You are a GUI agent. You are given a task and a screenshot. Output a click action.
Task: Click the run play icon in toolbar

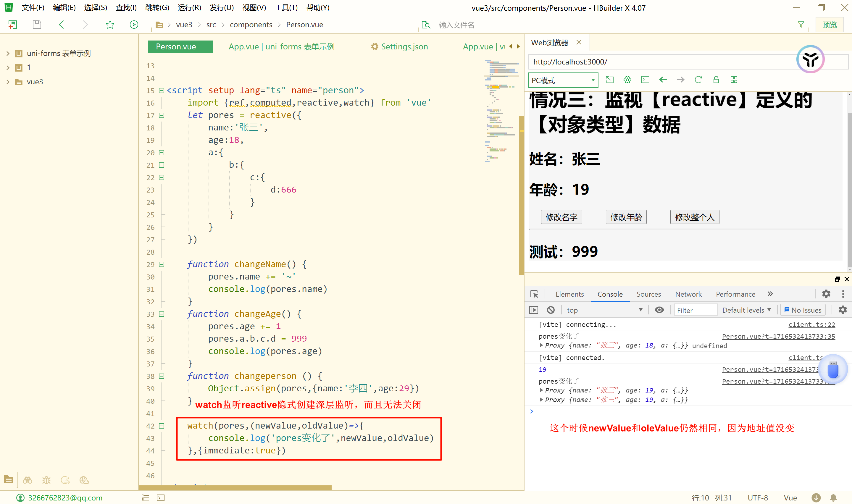click(134, 25)
